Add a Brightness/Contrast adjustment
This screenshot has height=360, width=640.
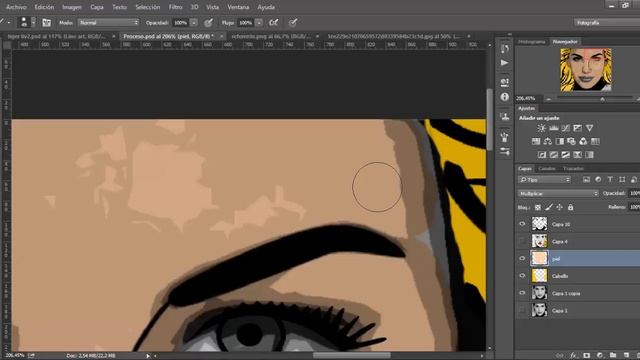pyautogui.click(x=541, y=128)
